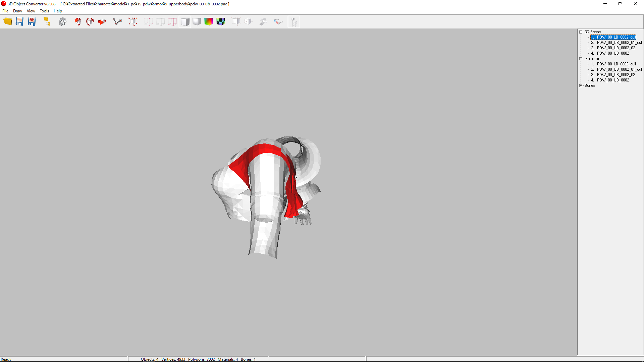Open the settings gear icon

click(x=62, y=22)
